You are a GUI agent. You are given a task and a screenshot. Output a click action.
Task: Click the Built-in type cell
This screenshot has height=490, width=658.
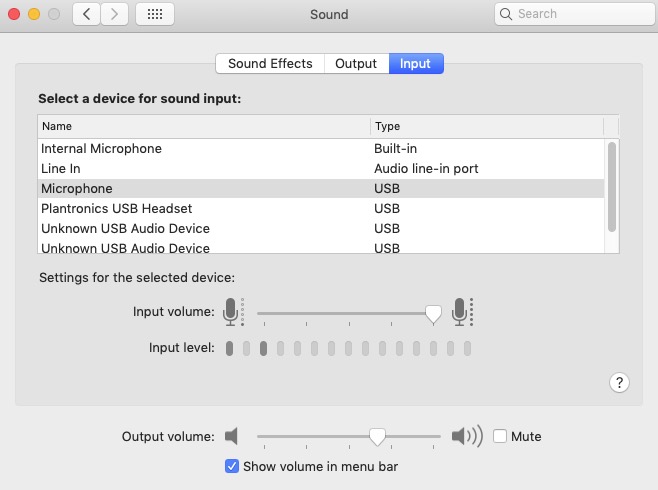point(395,149)
